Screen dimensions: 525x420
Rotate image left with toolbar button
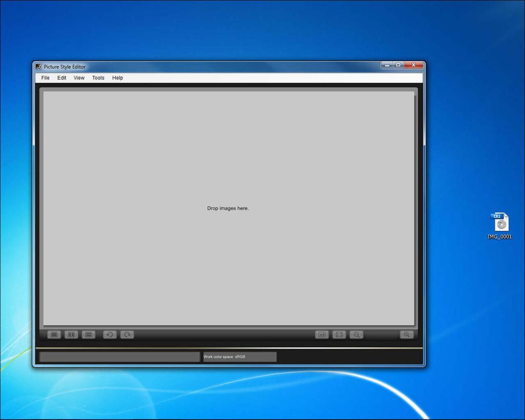[110, 334]
